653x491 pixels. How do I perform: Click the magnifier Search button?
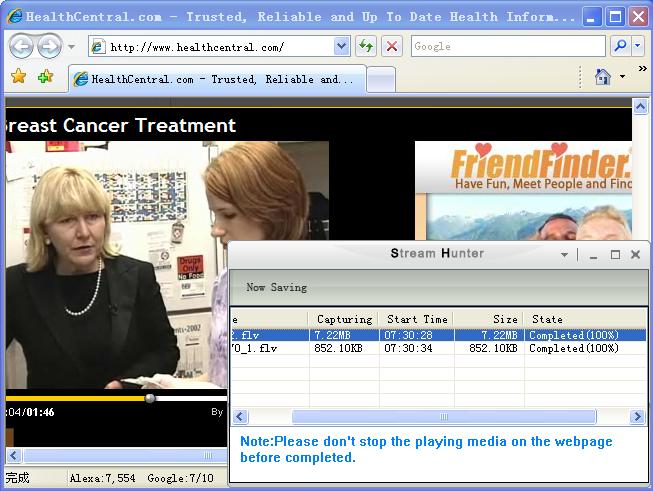621,46
